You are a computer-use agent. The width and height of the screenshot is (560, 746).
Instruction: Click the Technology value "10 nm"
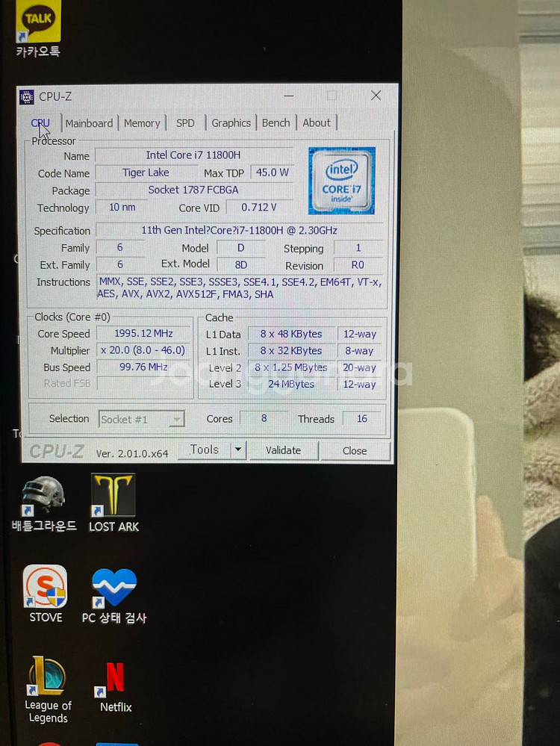pos(122,208)
